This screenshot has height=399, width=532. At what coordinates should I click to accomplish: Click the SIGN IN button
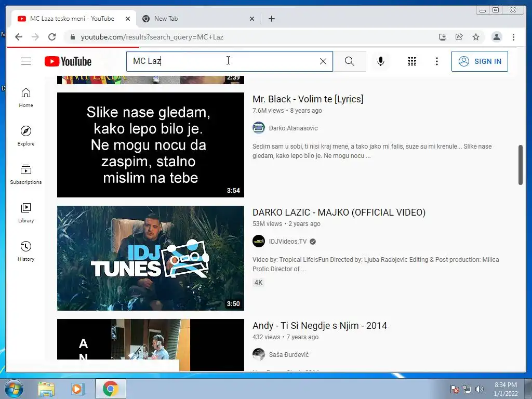click(480, 61)
